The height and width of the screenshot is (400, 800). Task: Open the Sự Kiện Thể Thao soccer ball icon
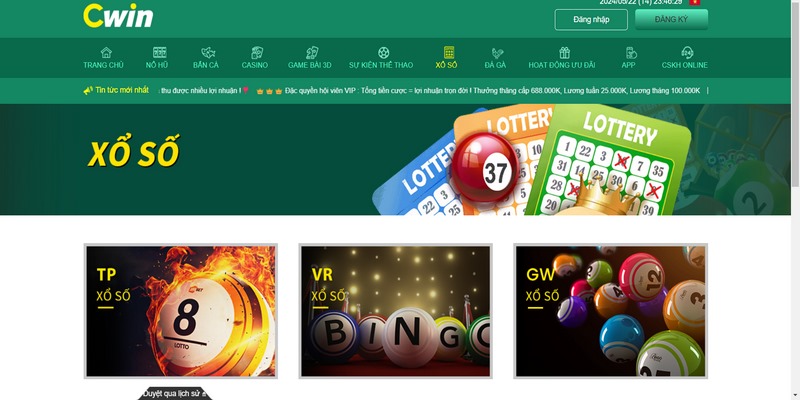pos(383,52)
